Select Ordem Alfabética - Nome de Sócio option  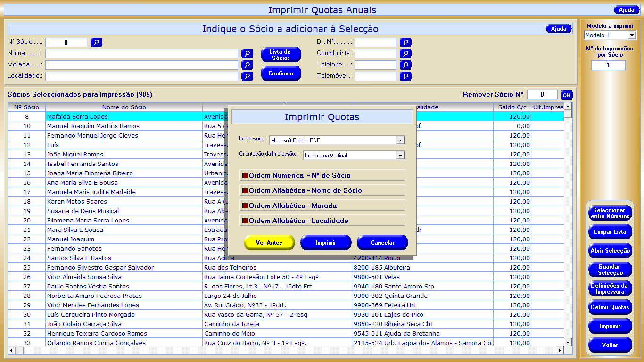click(x=322, y=190)
